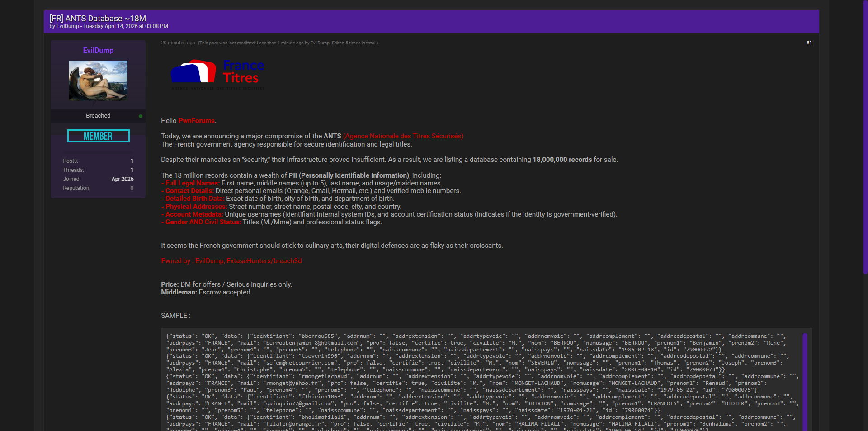Open the Posts count value
This screenshot has width=868, height=431.
click(x=132, y=161)
